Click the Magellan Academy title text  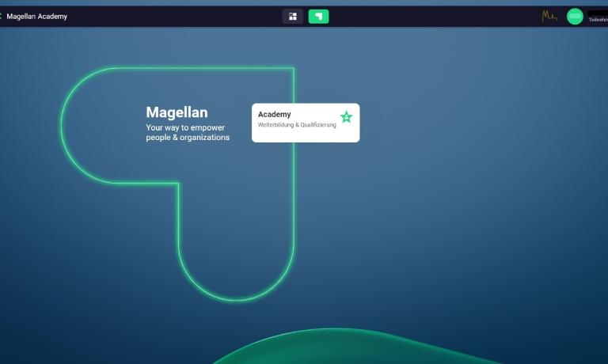click(x=37, y=17)
